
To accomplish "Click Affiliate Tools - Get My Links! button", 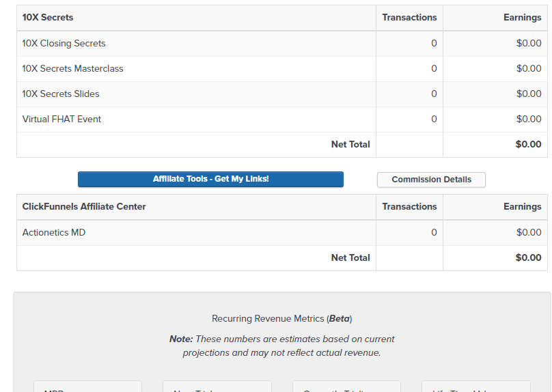I will (210, 179).
